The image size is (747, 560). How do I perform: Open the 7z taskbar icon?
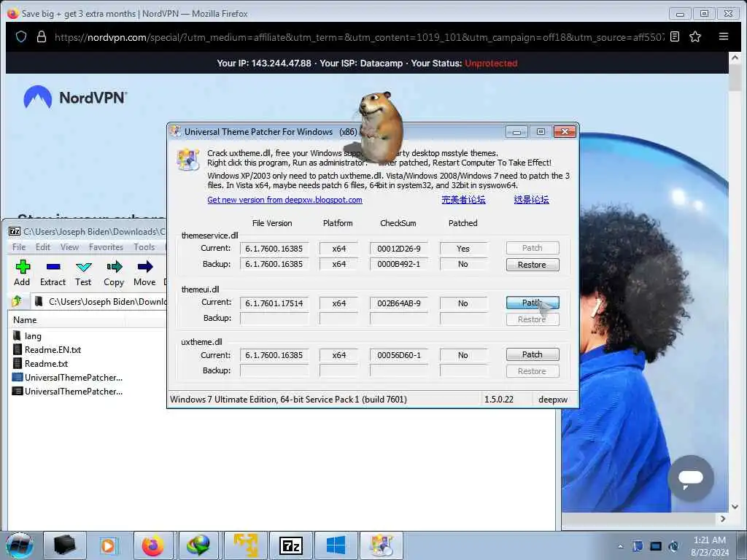coord(291,545)
